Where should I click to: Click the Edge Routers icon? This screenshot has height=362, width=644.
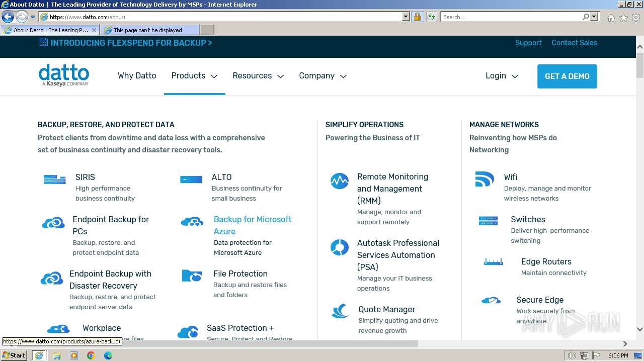coord(494,261)
